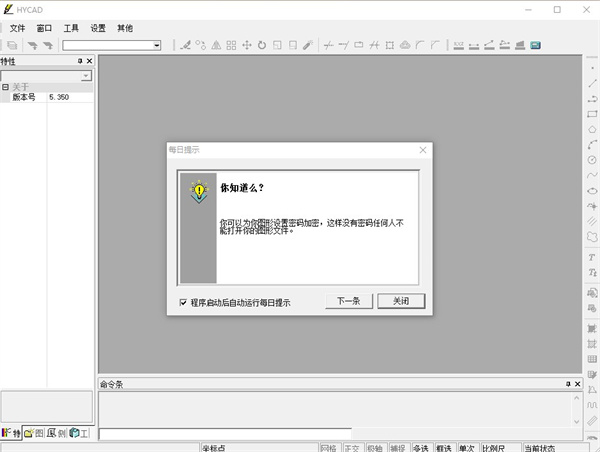The width and height of the screenshot is (600, 452).
Task: Click 坐标点 field in status bar
Action: point(259,448)
